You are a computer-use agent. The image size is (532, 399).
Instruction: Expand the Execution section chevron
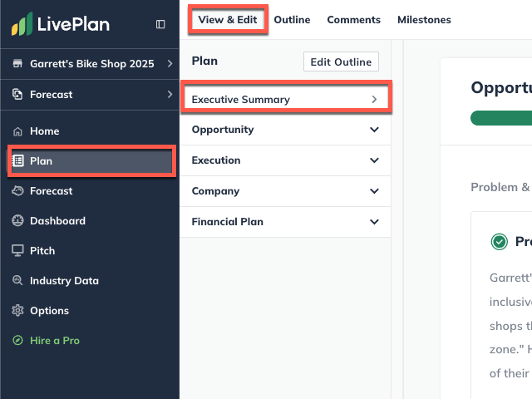(x=374, y=160)
